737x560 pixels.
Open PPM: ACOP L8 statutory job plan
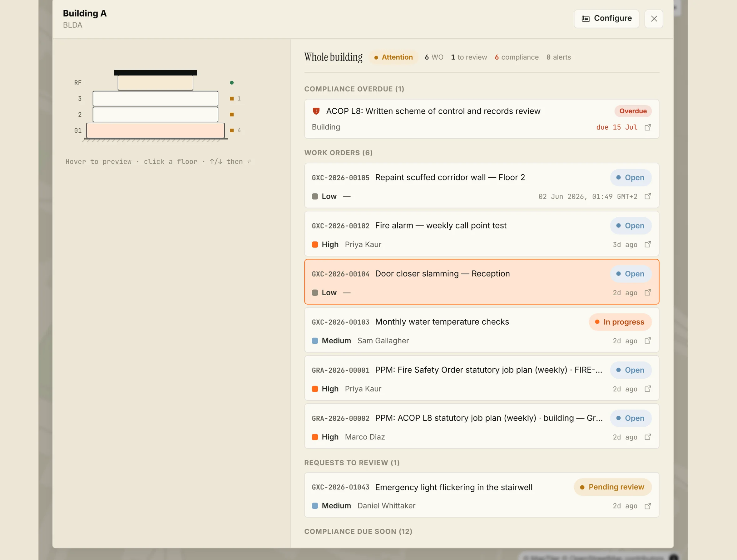pyautogui.click(x=482, y=426)
